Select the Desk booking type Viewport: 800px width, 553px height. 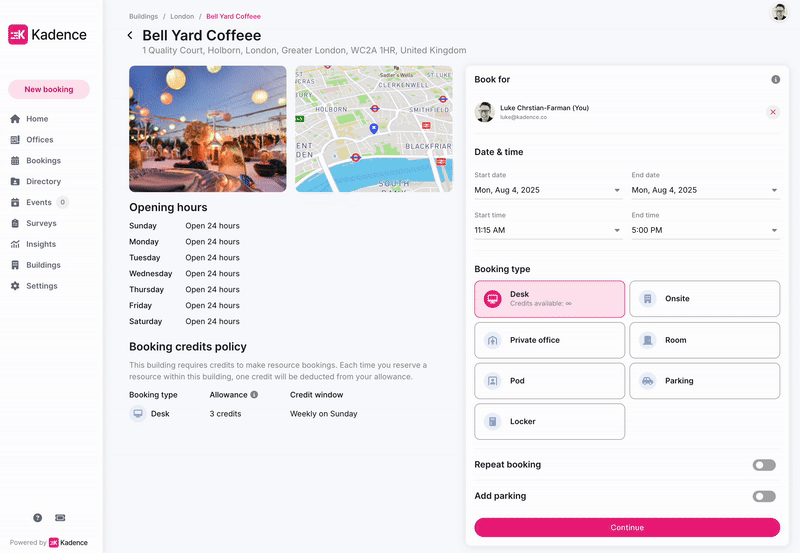point(549,299)
